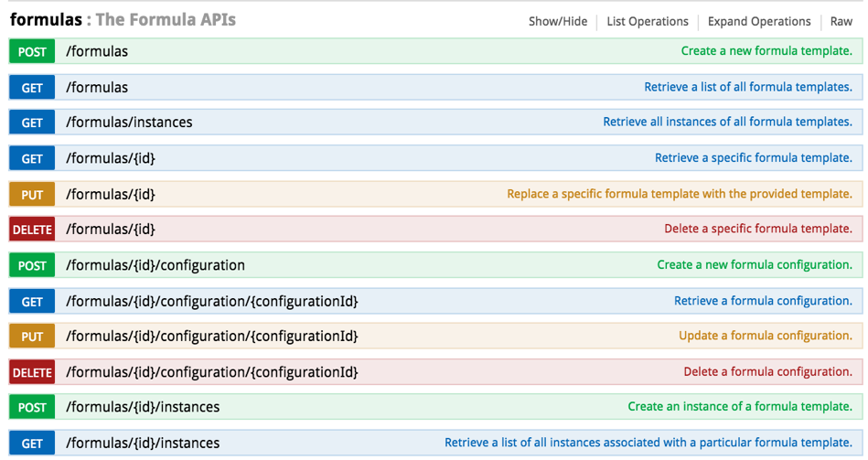Screen dimensions: 868x460
Task: Click the Show/Hide link
Action: pyautogui.click(x=557, y=22)
